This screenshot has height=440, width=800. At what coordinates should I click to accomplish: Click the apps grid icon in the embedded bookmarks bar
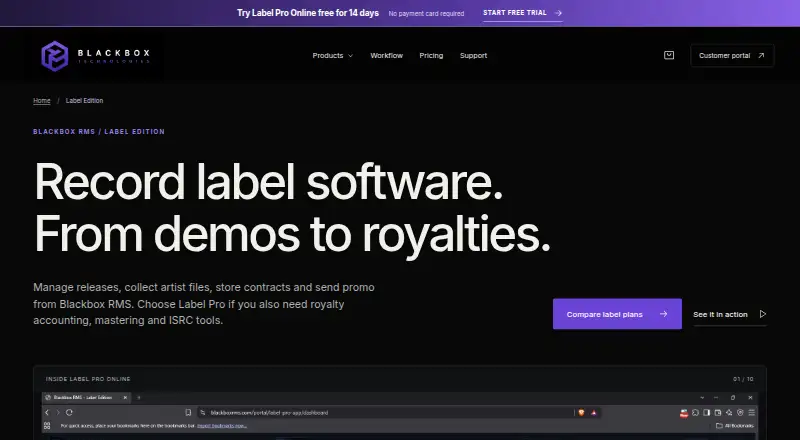(47, 426)
